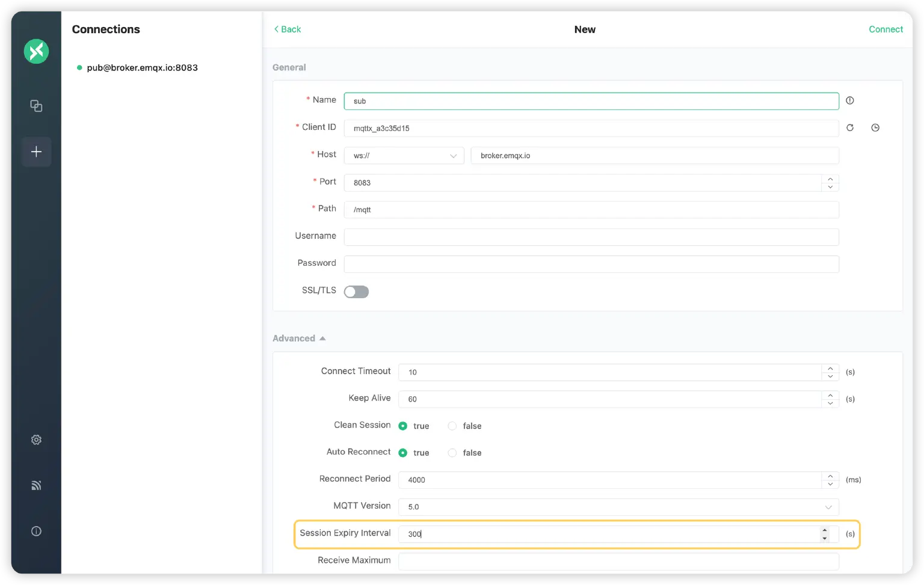Click the MQTTX logo icon
Viewport: 924px width, 585px height.
(36, 51)
